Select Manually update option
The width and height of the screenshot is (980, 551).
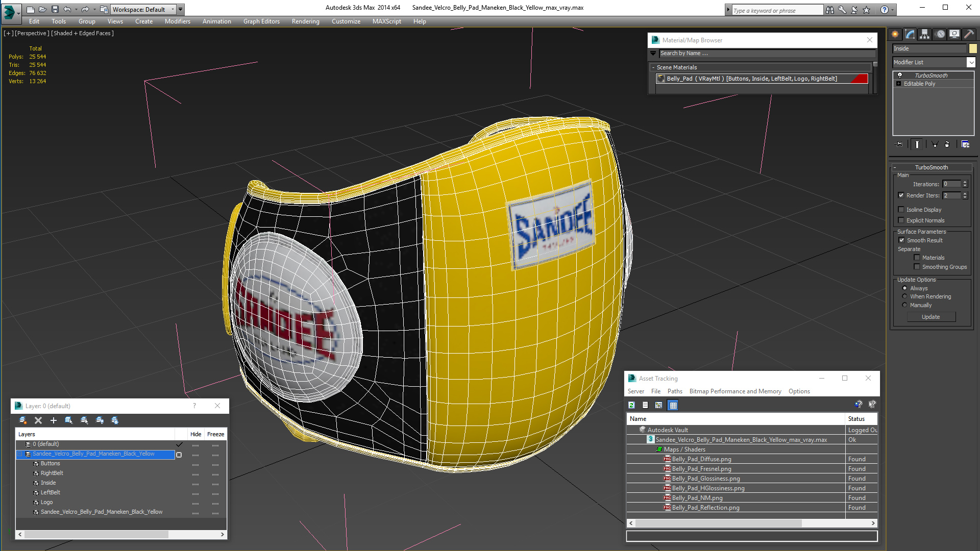point(904,305)
